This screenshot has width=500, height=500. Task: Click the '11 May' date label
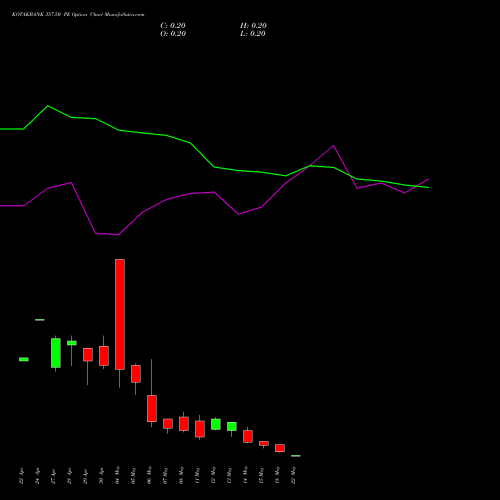tap(198, 475)
